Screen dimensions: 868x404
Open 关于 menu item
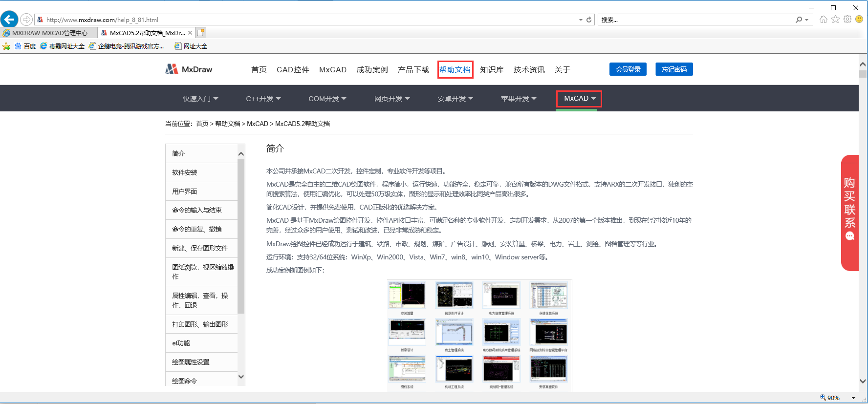click(x=563, y=69)
